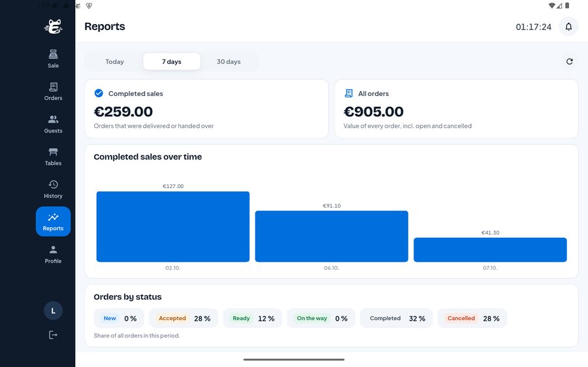Click 'Value of every order, incl. open and cancelled'

point(408,126)
